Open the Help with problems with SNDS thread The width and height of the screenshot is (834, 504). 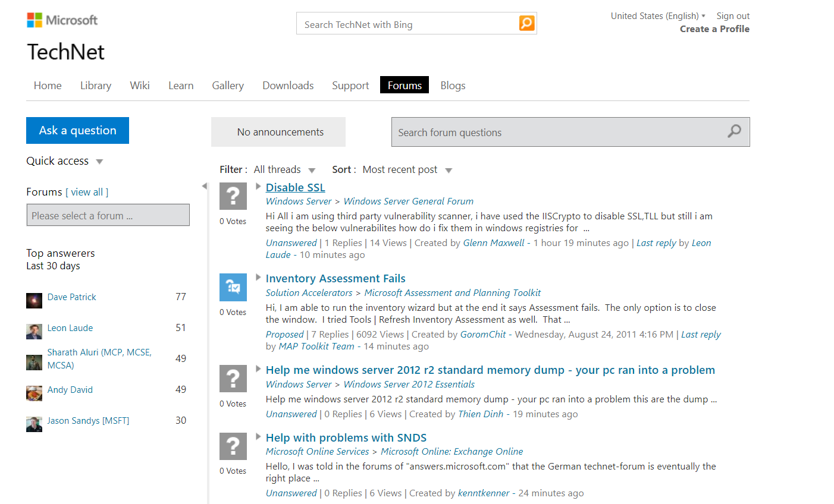(x=346, y=437)
